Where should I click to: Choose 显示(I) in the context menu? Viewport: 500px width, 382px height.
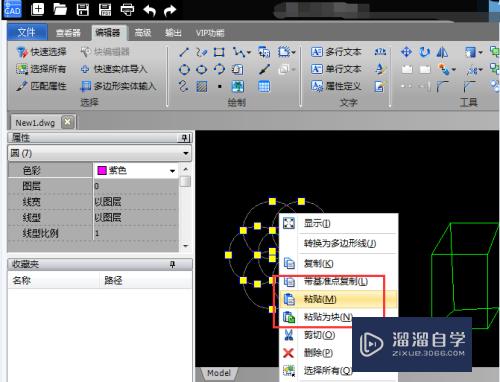pos(338,223)
